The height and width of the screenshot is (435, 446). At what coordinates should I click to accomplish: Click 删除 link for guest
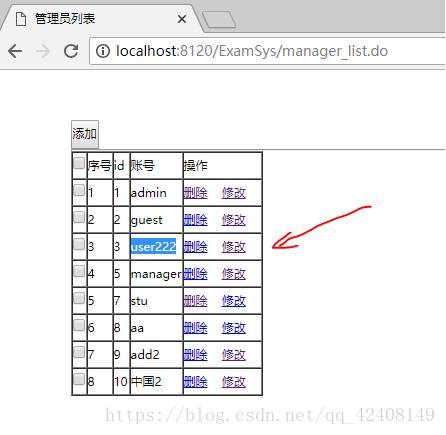click(x=195, y=220)
